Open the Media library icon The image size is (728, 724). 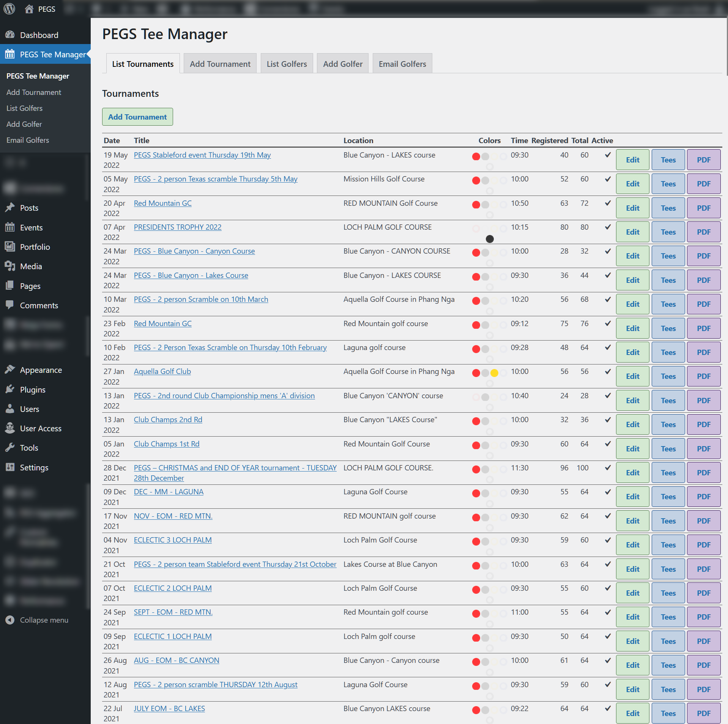coord(10,266)
